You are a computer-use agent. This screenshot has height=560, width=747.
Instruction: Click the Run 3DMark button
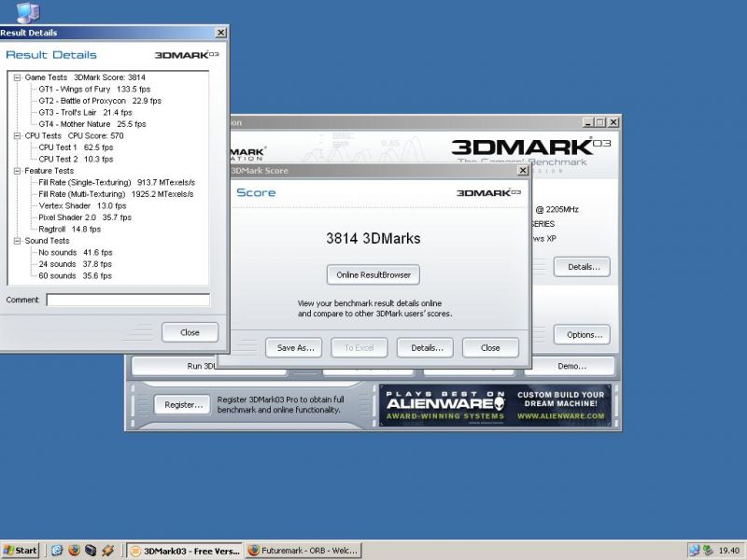[175, 366]
